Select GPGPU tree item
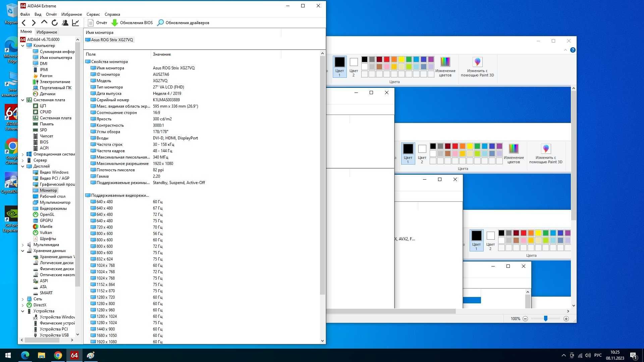The image size is (644, 362). (46, 221)
